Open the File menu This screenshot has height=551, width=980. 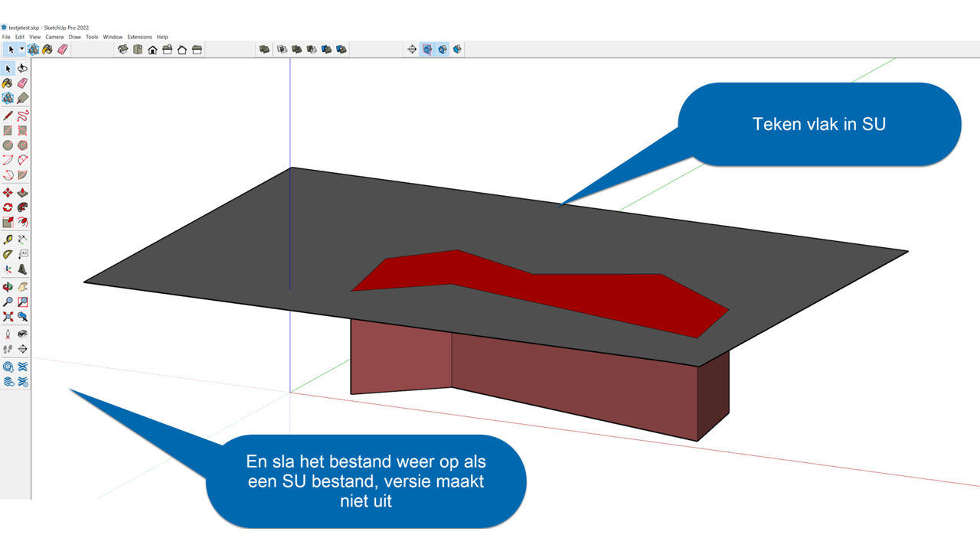pos(6,37)
